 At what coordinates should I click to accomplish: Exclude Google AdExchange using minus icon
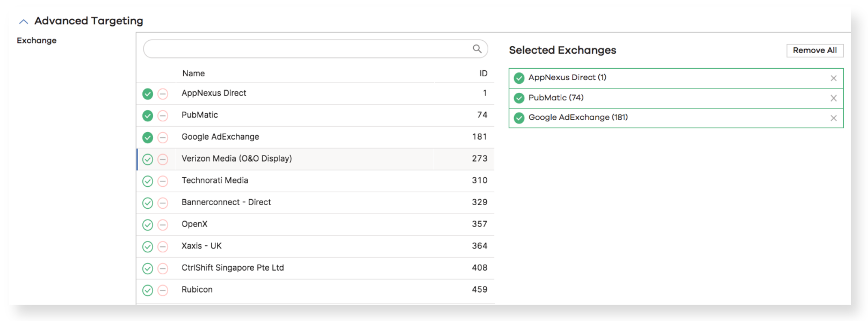pos(163,137)
